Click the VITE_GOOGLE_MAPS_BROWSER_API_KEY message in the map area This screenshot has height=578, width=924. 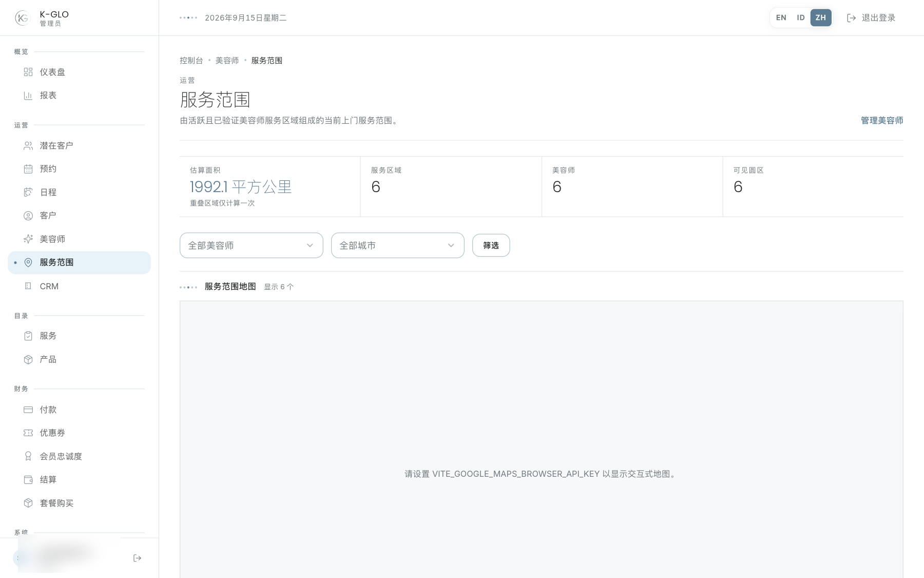point(541,474)
